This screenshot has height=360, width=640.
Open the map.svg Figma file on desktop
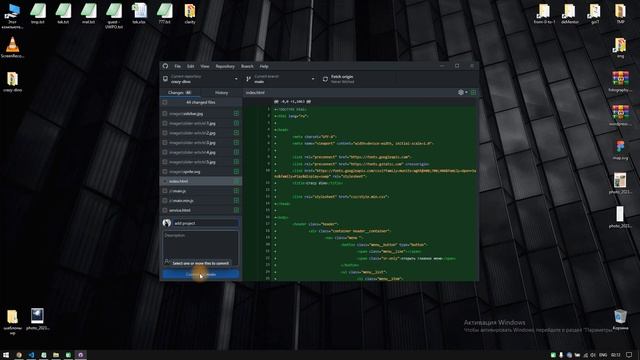[x=620, y=150]
